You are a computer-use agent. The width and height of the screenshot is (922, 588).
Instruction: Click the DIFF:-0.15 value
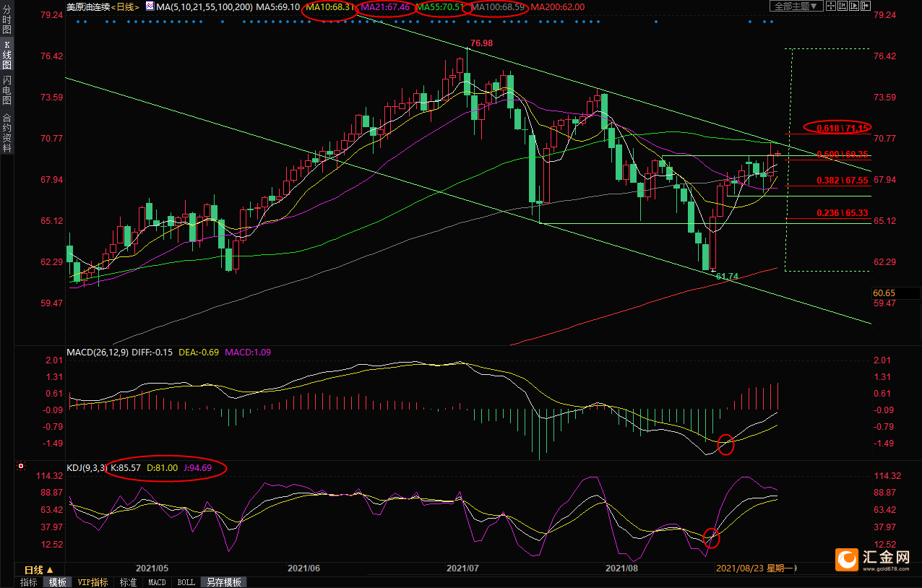tap(153, 352)
